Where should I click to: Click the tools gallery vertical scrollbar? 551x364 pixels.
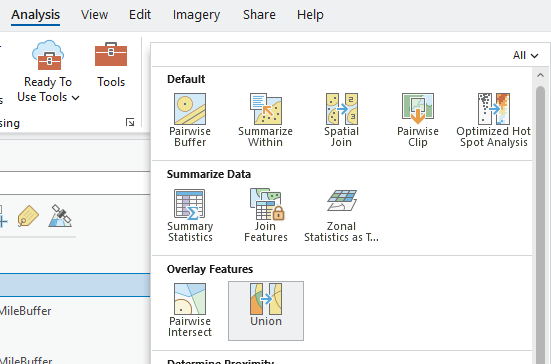click(x=540, y=225)
